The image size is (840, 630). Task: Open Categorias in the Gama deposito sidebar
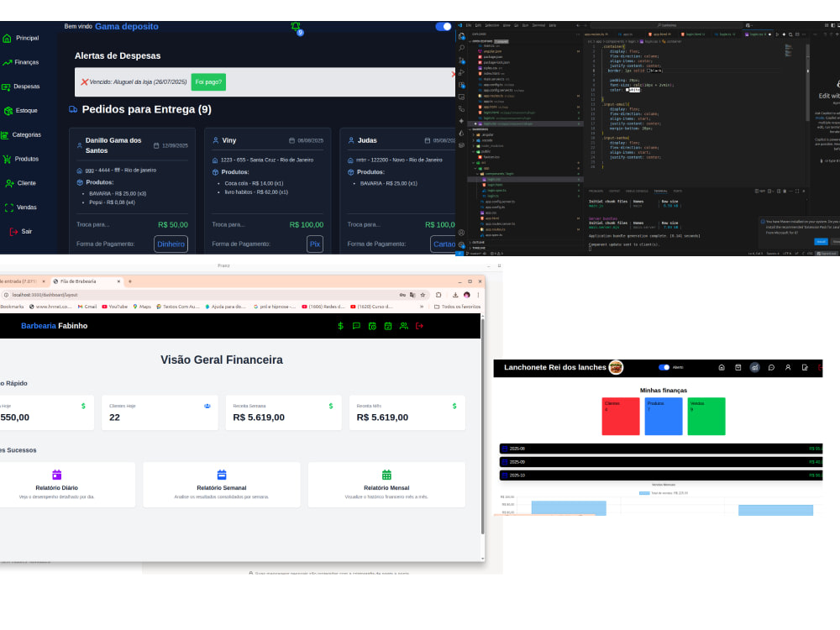[x=22, y=134]
